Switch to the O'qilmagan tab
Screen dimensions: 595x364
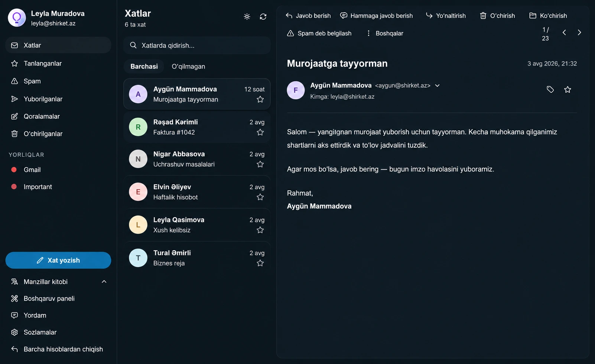pos(188,66)
